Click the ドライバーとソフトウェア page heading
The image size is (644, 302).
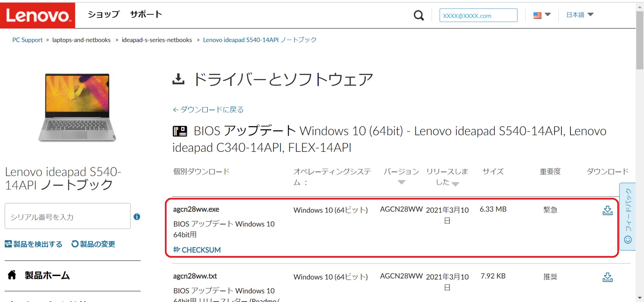point(283,80)
